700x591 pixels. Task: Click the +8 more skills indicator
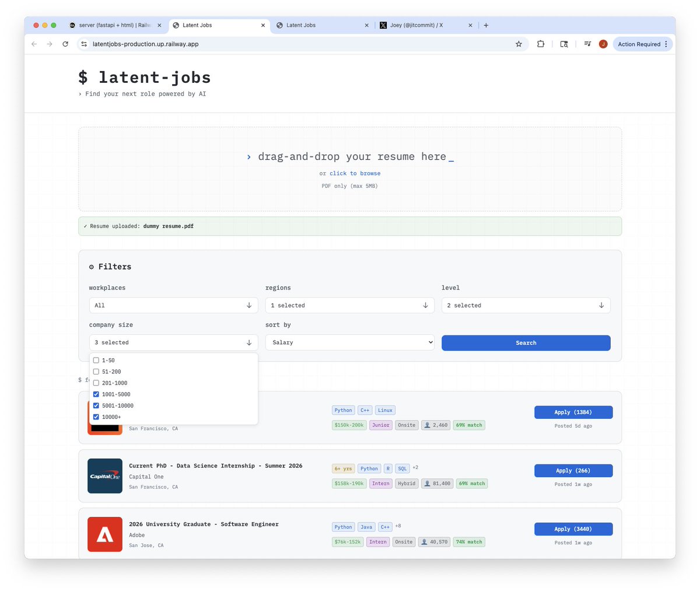click(398, 526)
